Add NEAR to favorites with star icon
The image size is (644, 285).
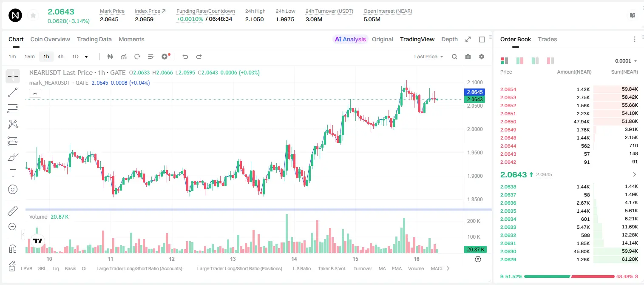(x=33, y=16)
